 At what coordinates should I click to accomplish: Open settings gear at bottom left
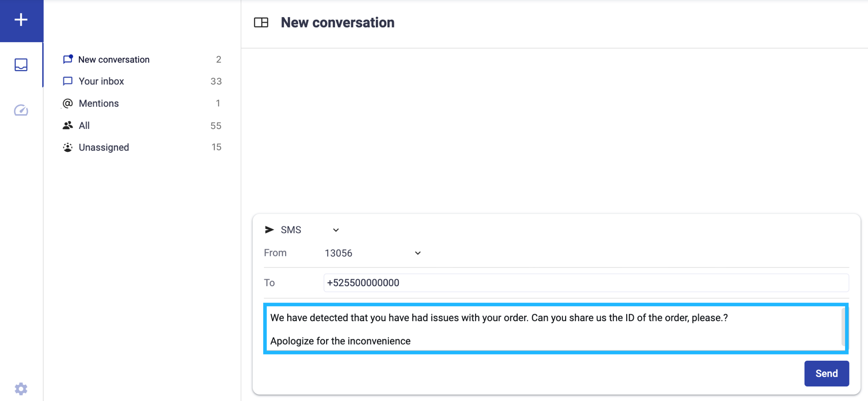[x=21, y=389]
